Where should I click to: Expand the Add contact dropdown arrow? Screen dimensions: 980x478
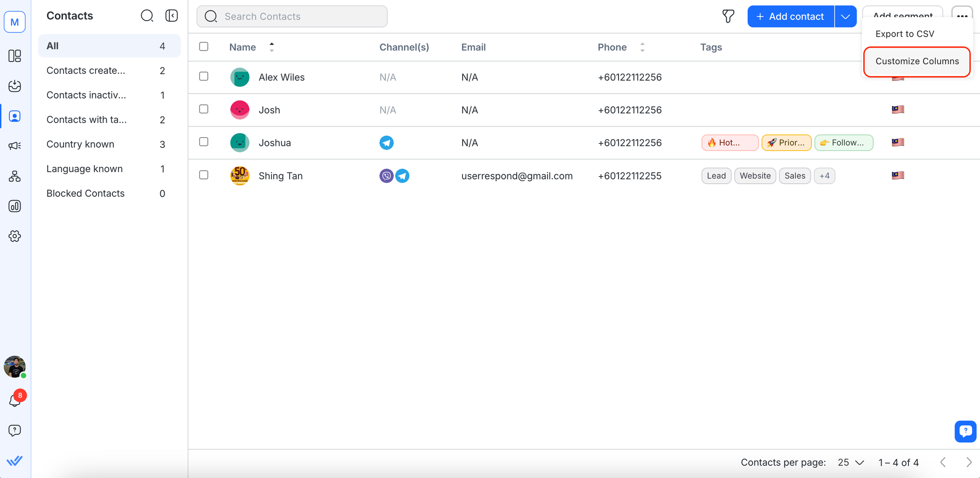[x=845, y=17]
